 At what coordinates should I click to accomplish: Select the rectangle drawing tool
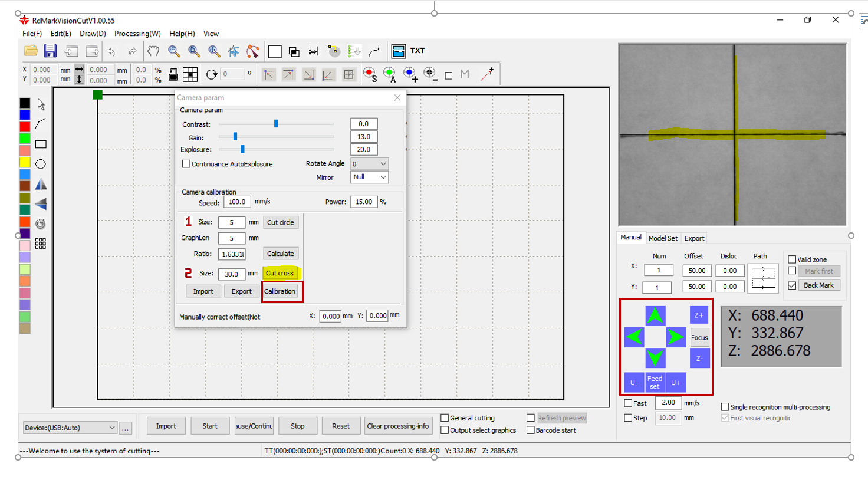point(41,144)
